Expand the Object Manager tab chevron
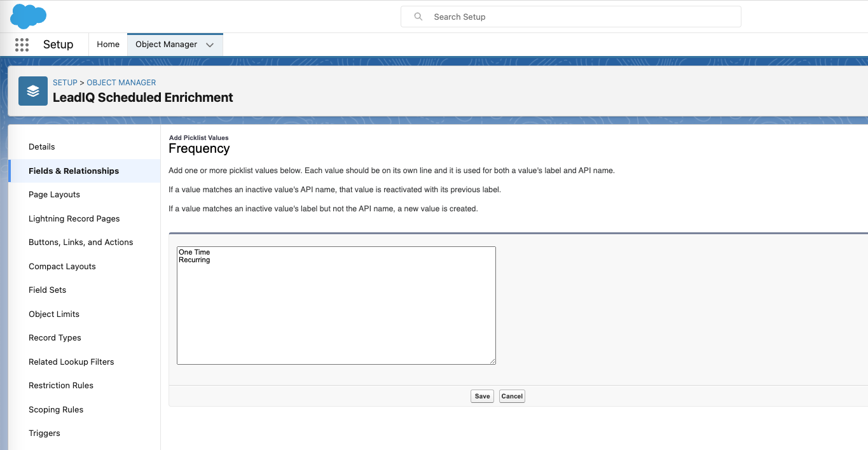Viewport: 868px width, 450px height. pyautogui.click(x=210, y=45)
